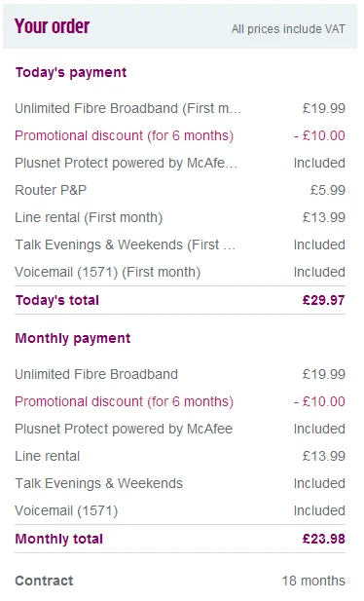Screen dimensions: 364x601
Task: Click Voicemail (1571) (First month) item
Action: click(x=108, y=272)
